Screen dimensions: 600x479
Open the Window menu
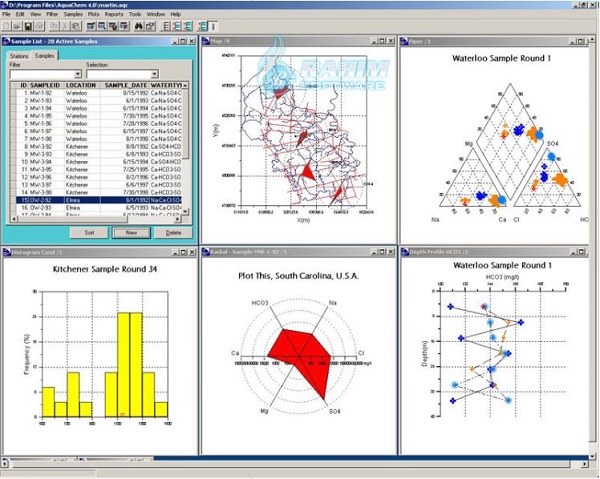pos(156,14)
